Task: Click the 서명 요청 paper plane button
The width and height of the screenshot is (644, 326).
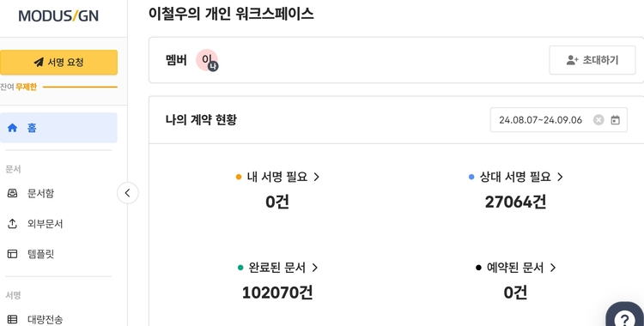Action: coord(58,63)
